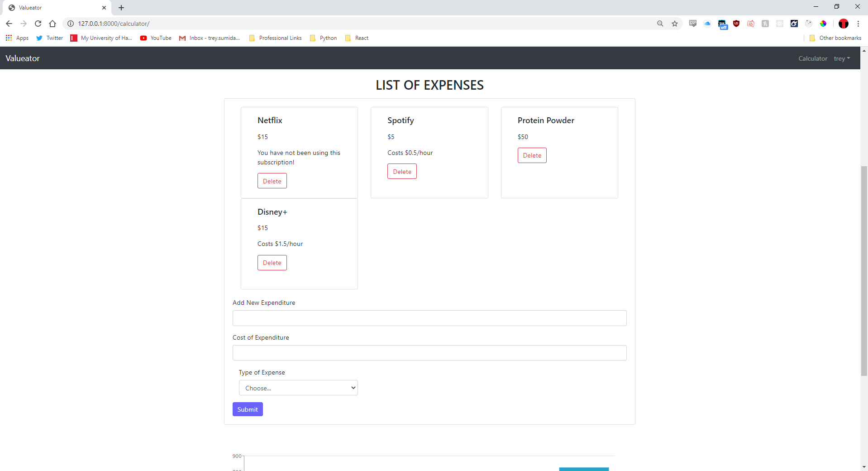868x471 pixels.
Task: Expand the Other bookmarks folder
Action: 835,38
